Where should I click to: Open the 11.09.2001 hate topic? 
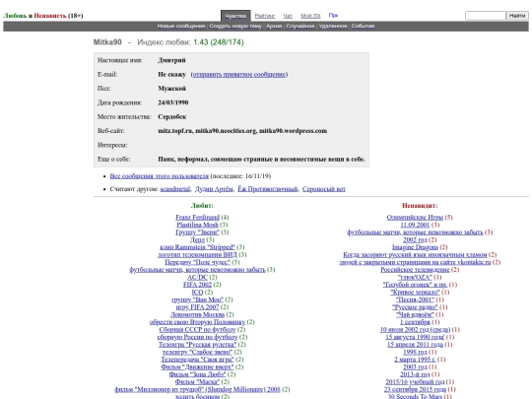pos(415,225)
